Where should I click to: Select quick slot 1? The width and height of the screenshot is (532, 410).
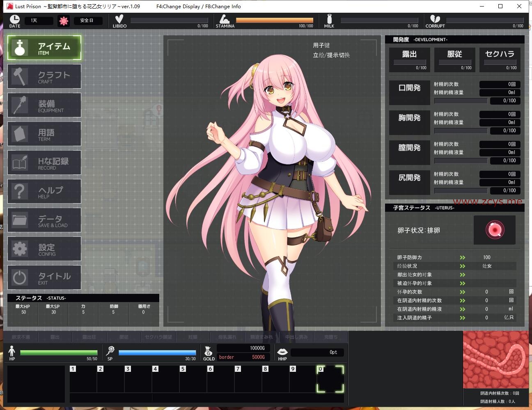coord(83,379)
